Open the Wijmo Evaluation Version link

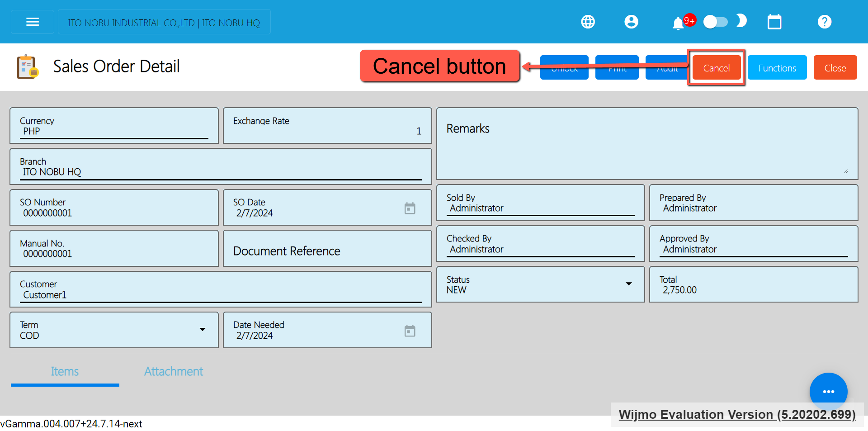pyautogui.click(x=736, y=414)
